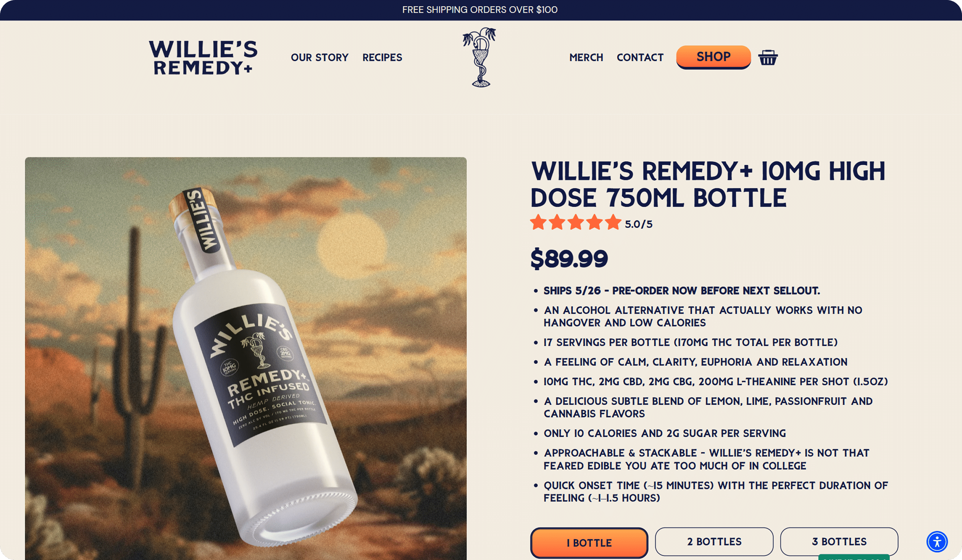This screenshot has height=560, width=962.
Task: Click the $89.99 price
Action: point(569,259)
